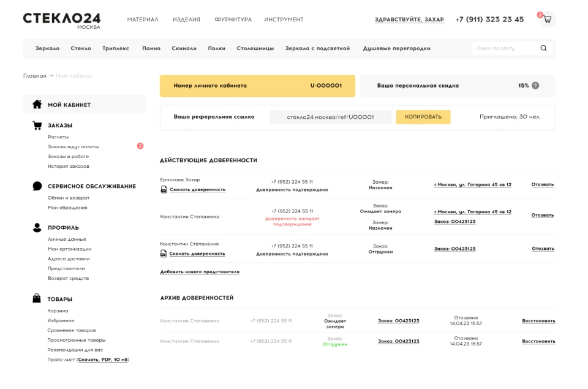Click the chat bubble icon beside Сервисное обслуживание
The image size is (588, 389).
coord(37,186)
